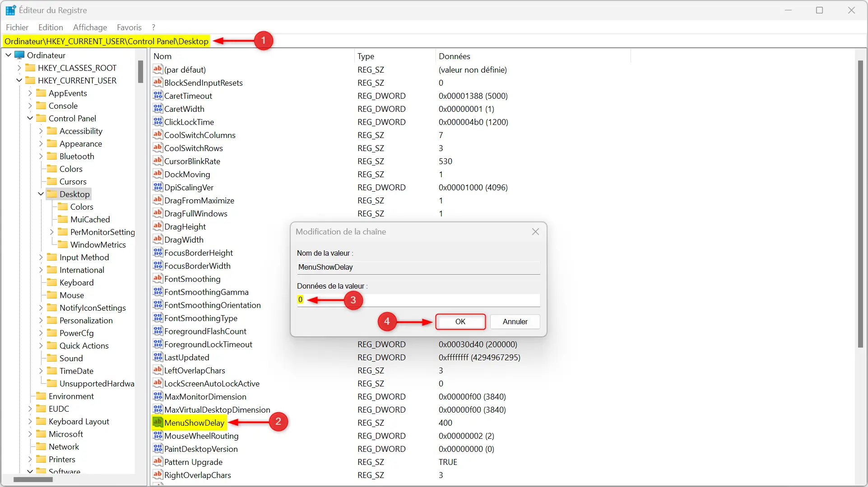
Task: Select the DragFullWindows string icon
Action: [x=158, y=213]
